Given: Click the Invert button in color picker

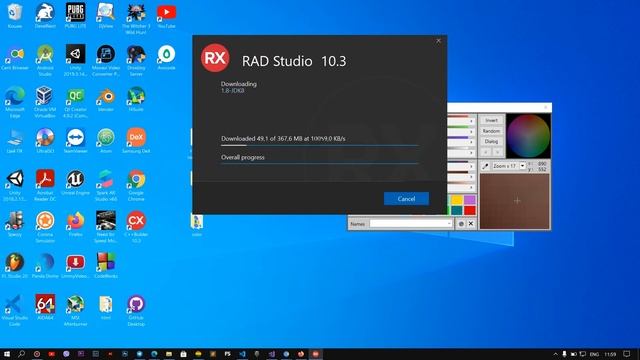Looking at the screenshot, I should (x=491, y=120).
